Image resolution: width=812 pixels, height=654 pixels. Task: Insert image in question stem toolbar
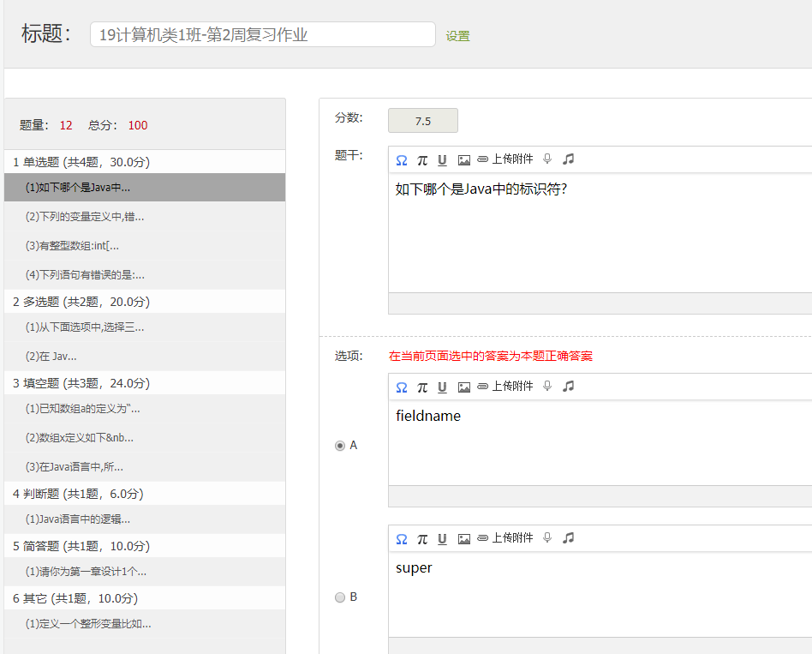464,160
